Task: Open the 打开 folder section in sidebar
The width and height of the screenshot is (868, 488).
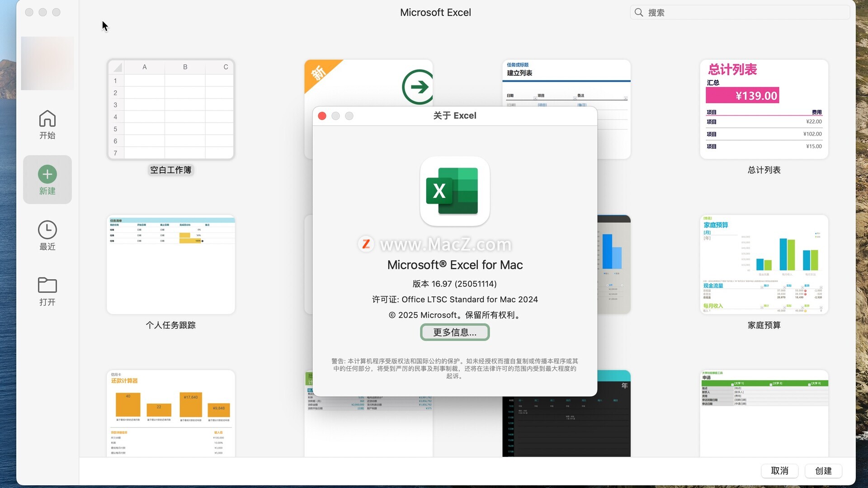Action: pyautogui.click(x=47, y=291)
